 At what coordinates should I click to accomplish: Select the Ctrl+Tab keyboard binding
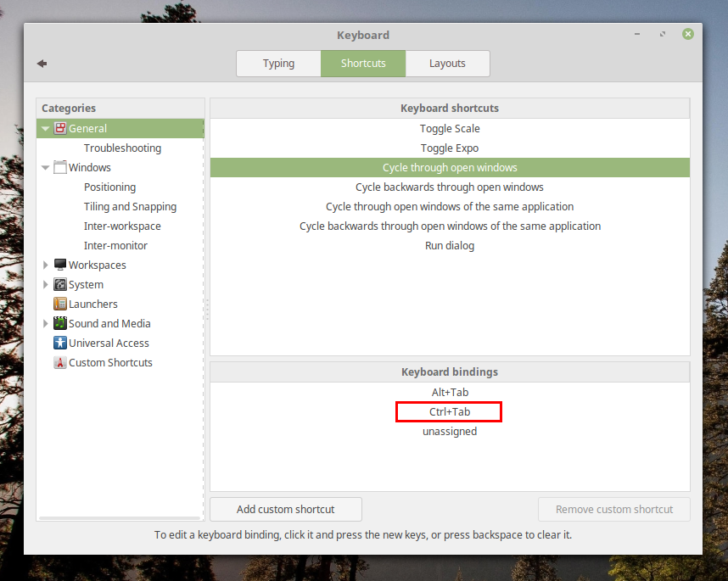click(450, 412)
